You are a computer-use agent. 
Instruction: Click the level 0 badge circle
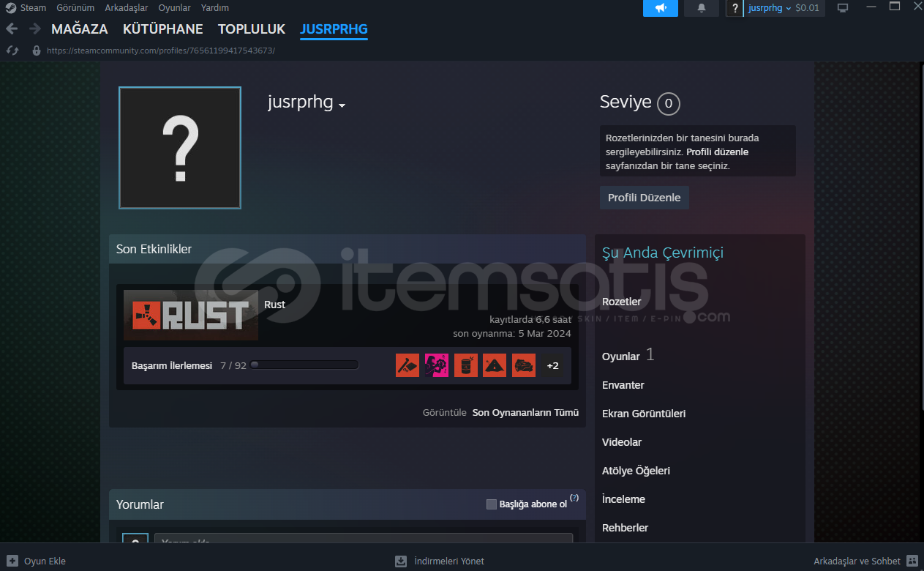[x=669, y=104]
